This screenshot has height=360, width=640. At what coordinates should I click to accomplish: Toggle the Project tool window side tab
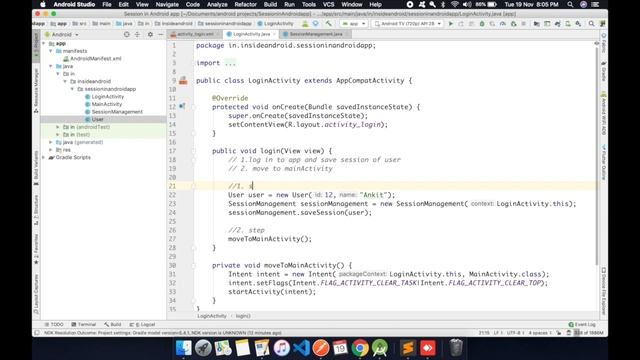point(36,45)
